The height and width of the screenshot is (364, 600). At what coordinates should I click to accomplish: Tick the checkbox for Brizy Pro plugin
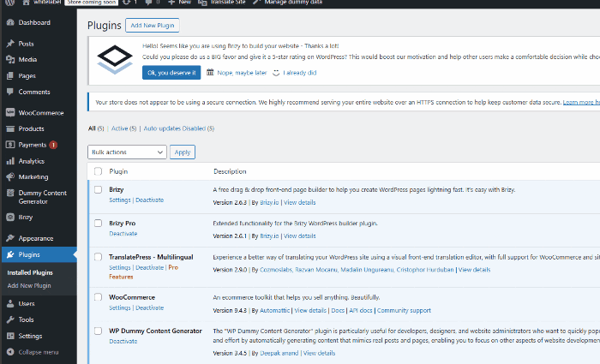(98, 224)
